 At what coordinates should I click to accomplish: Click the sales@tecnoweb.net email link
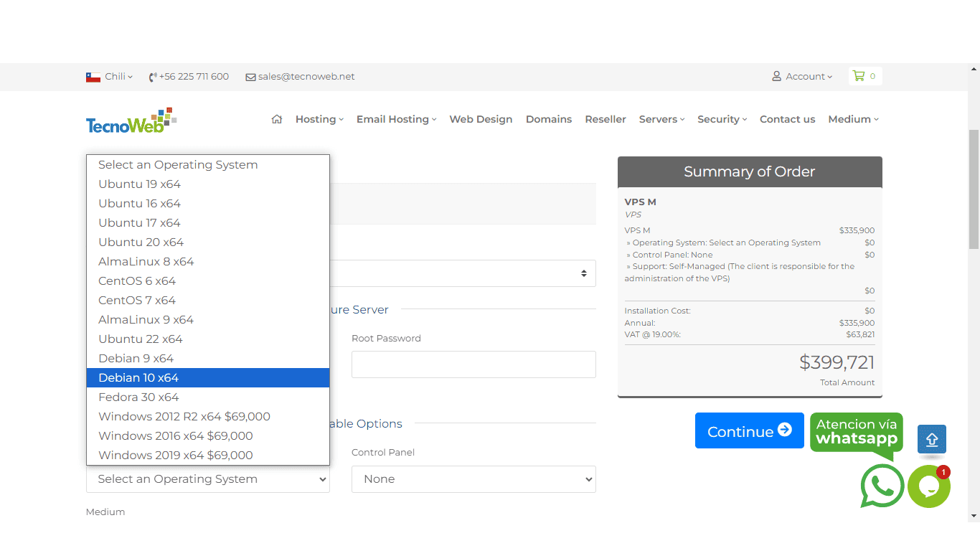tap(301, 77)
